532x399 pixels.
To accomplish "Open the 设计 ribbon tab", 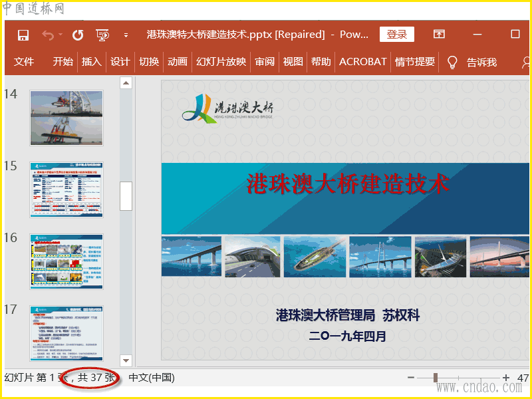I will pos(120,62).
